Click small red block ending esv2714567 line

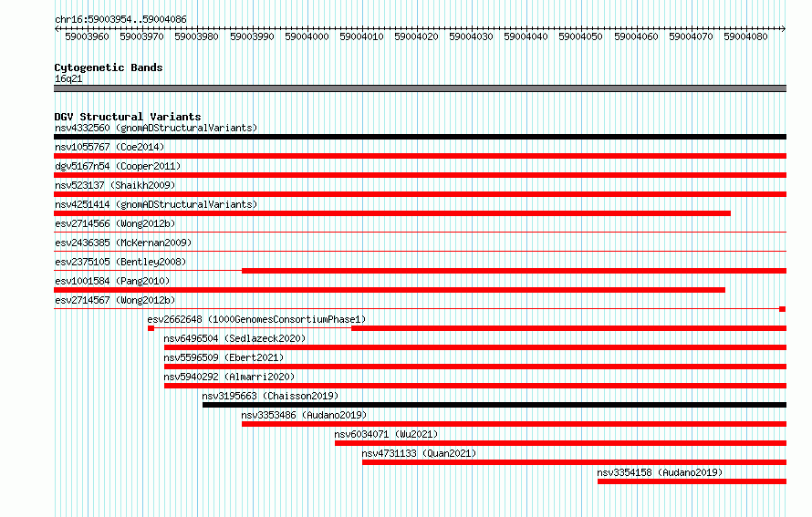coord(783,309)
